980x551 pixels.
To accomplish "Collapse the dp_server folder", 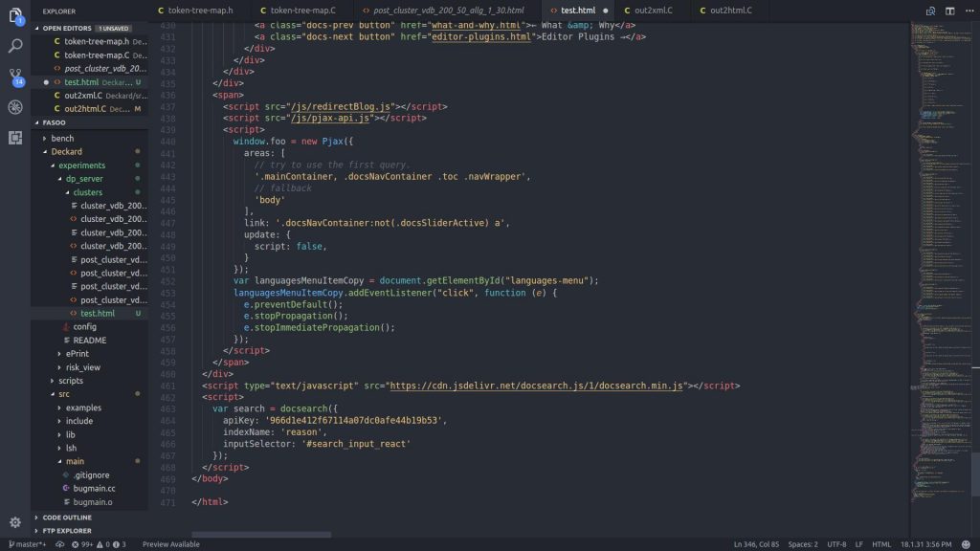I will [60, 179].
